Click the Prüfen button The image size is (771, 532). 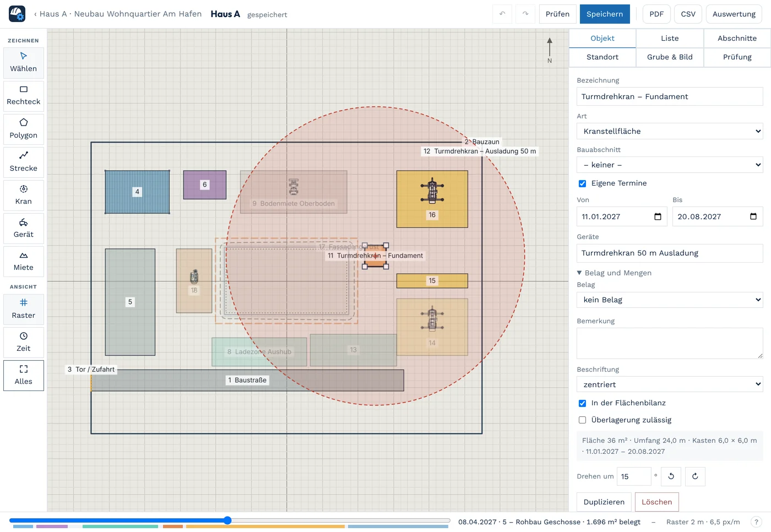point(557,14)
